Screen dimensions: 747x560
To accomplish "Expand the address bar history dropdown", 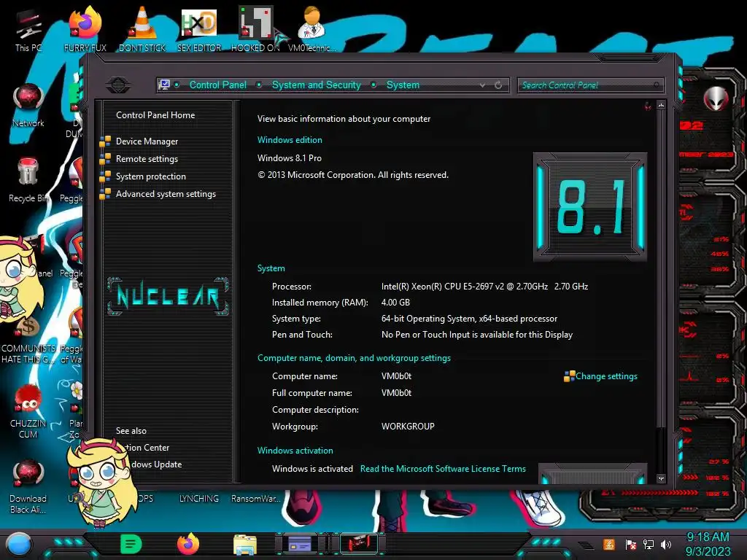I will pos(483,85).
